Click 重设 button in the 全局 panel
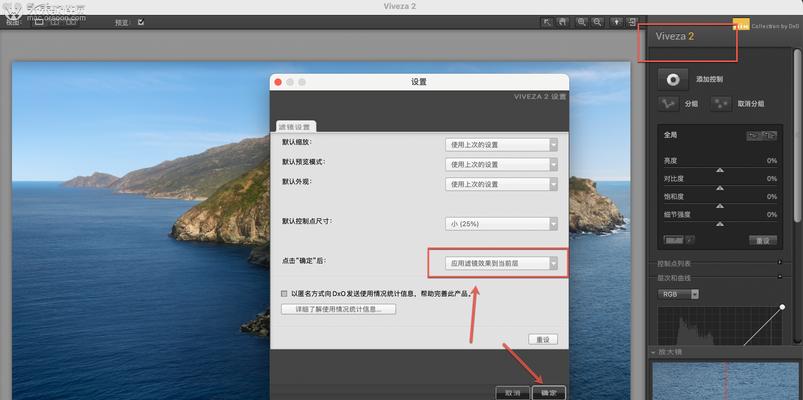 763,240
